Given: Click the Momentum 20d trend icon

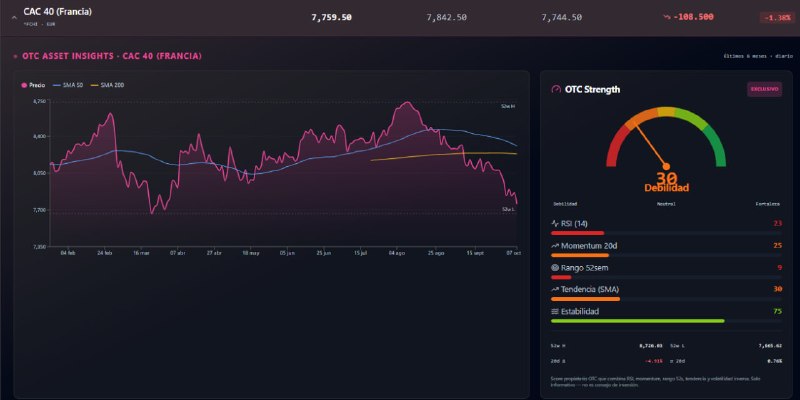Looking at the screenshot, I should point(555,246).
